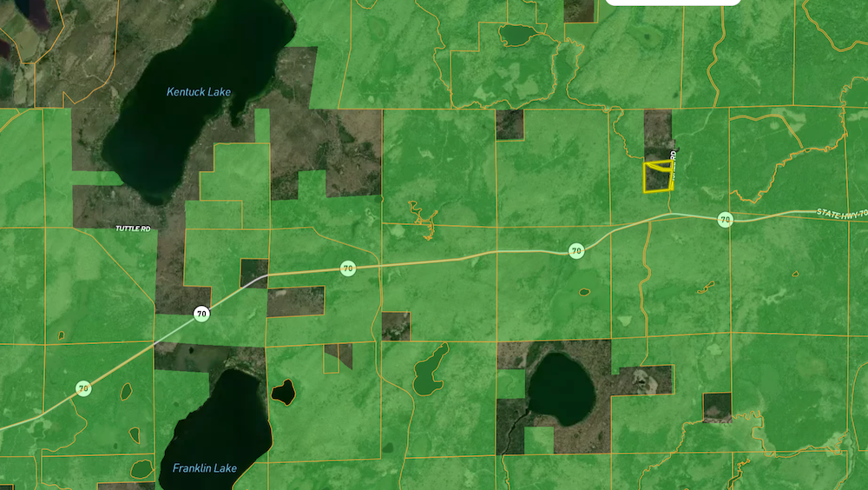The width and height of the screenshot is (868, 490).
Task: Click the Route 70 shield just east of white shield
Action: (347, 268)
